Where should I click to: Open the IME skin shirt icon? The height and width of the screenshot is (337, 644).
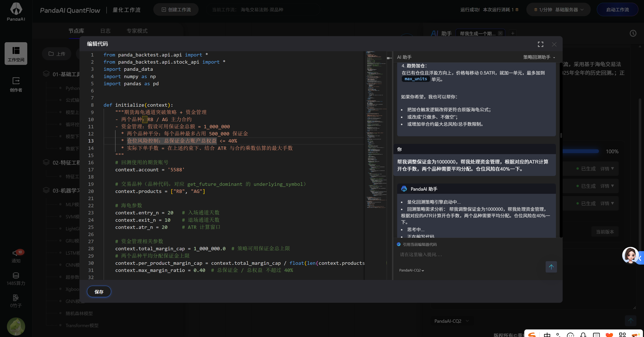(609, 335)
